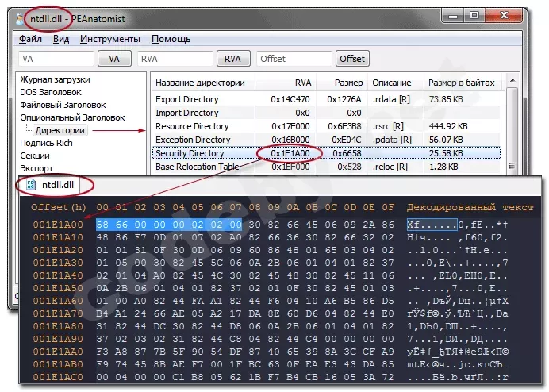The height and width of the screenshot is (392, 549).
Task: Select the Export Directory row
Action: click(x=326, y=99)
